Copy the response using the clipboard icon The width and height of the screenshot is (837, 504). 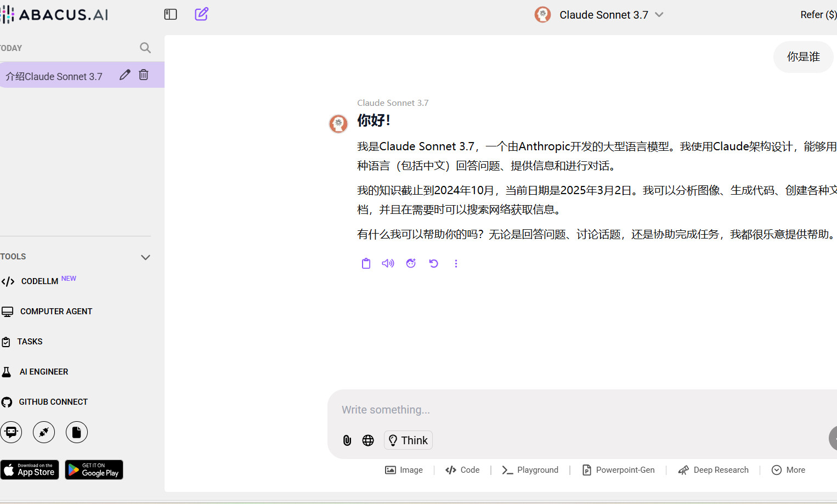click(x=366, y=263)
